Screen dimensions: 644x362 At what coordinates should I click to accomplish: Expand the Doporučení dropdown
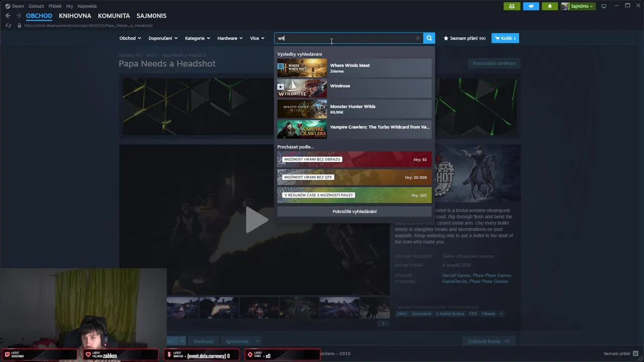163,38
